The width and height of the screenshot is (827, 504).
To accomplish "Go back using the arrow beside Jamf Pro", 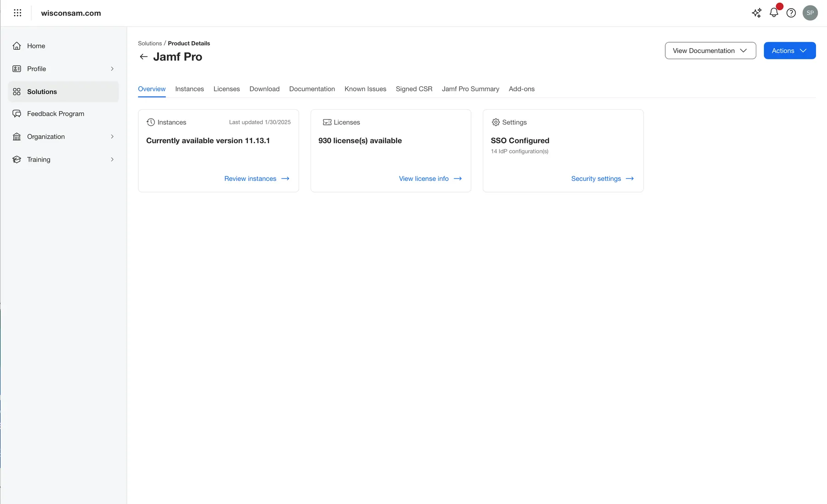I will 144,57.
